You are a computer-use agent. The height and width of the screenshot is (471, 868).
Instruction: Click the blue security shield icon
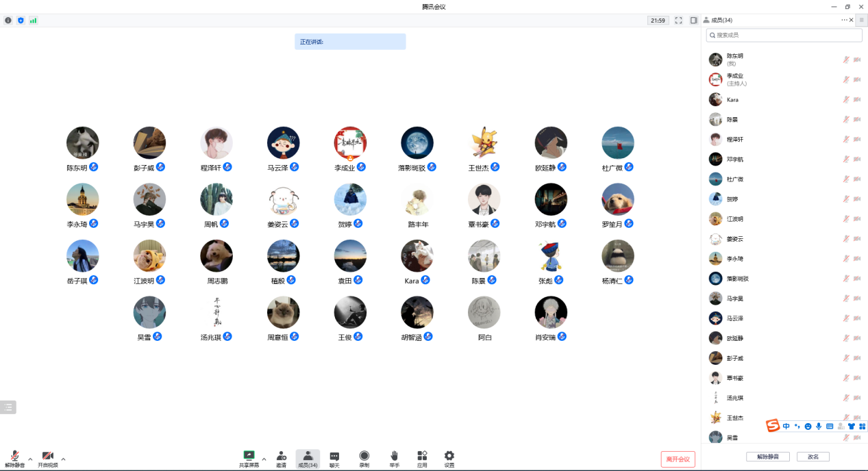[21, 21]
